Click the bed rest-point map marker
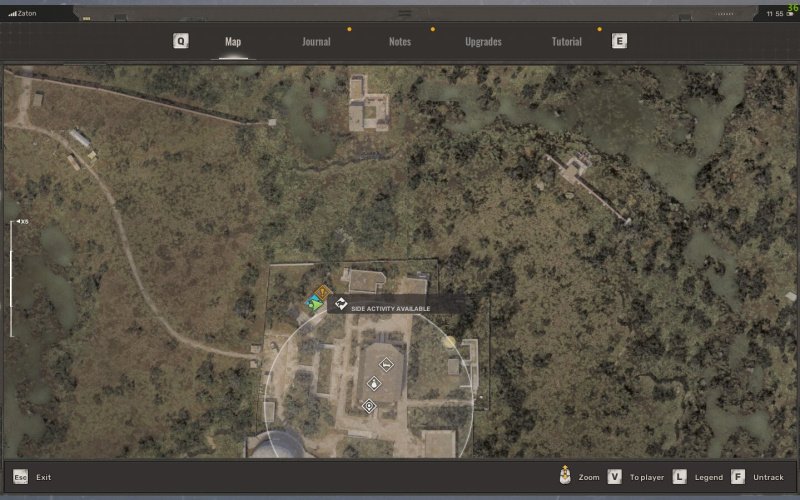800x500 pixels. (x=386, y=365)
